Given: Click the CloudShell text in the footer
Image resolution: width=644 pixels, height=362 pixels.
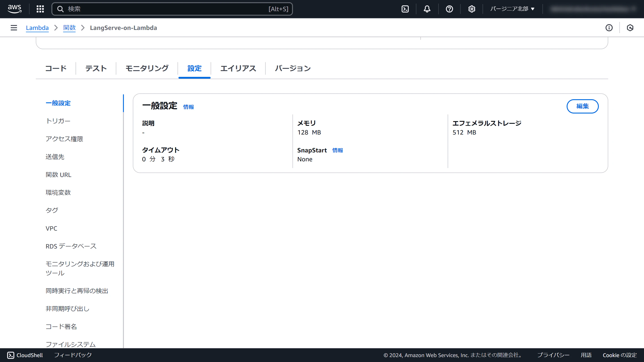Looking at the screenshot, I should pos(30,355).
